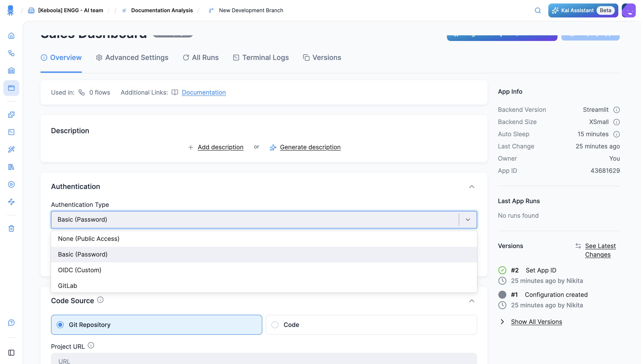
Task: Open the Data Streams sidebar icon
Action: 11,202
